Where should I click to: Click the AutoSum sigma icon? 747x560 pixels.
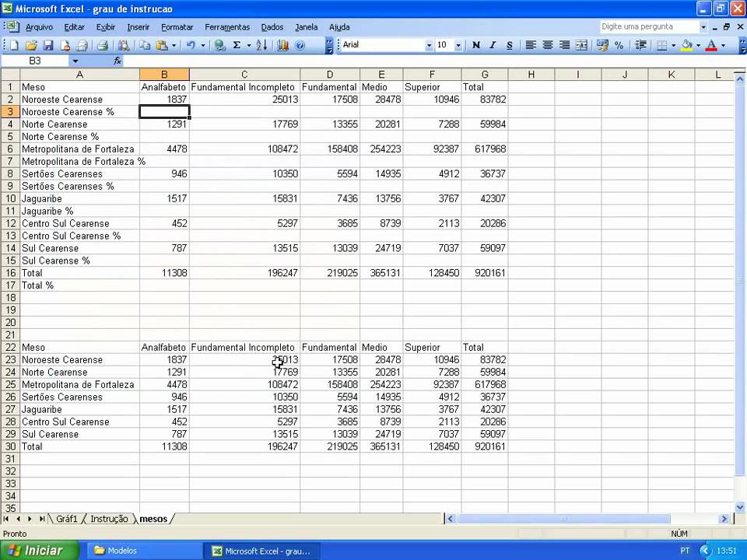[x=237, y=45]
